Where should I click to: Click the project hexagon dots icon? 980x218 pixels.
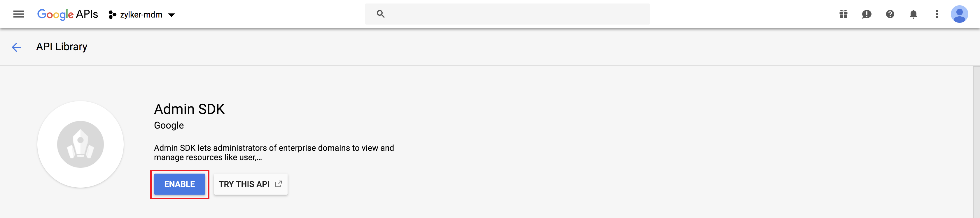click(112, 15)
